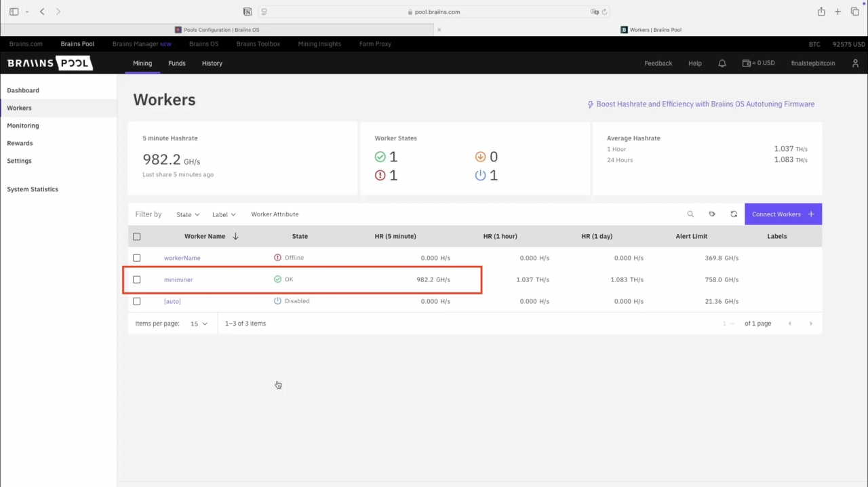Image resolution: width=868 pixels, height=487 pixels.
Task: Tick the select-all checkbox in table header
Action: point(137,237)
